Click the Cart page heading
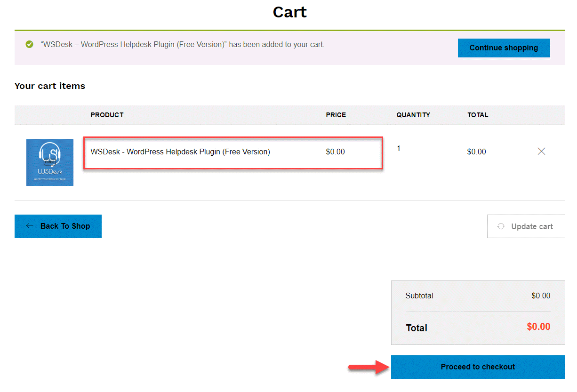 click(289, 12)
